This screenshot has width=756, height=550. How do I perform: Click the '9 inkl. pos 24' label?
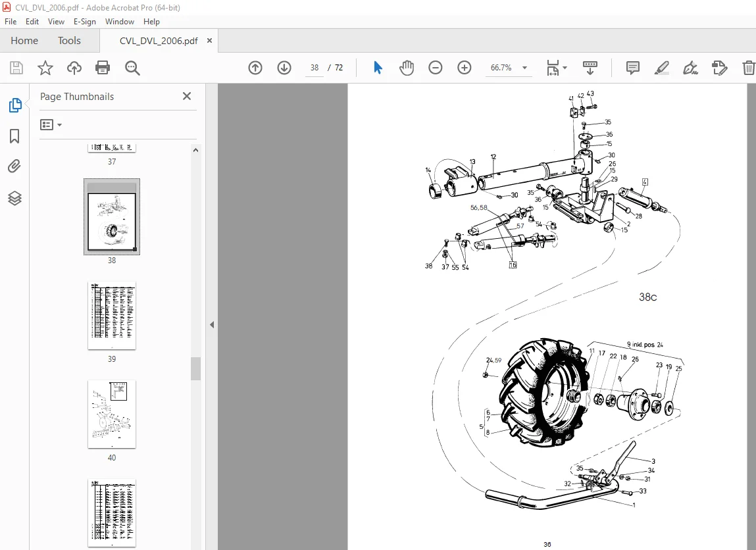click(x=645, y=345)
